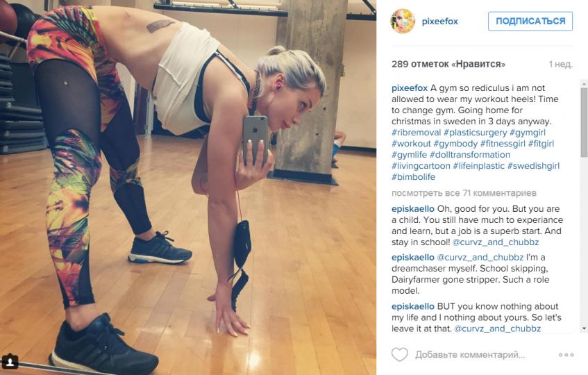
Task: Open first episkaello commenter profile
Action: [x=413, y=209]
